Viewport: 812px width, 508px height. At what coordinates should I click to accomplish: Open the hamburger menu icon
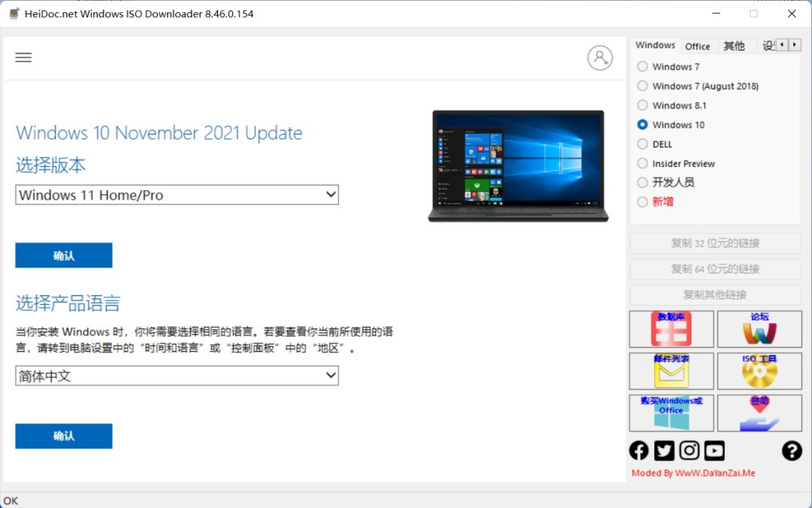point(23,58)
